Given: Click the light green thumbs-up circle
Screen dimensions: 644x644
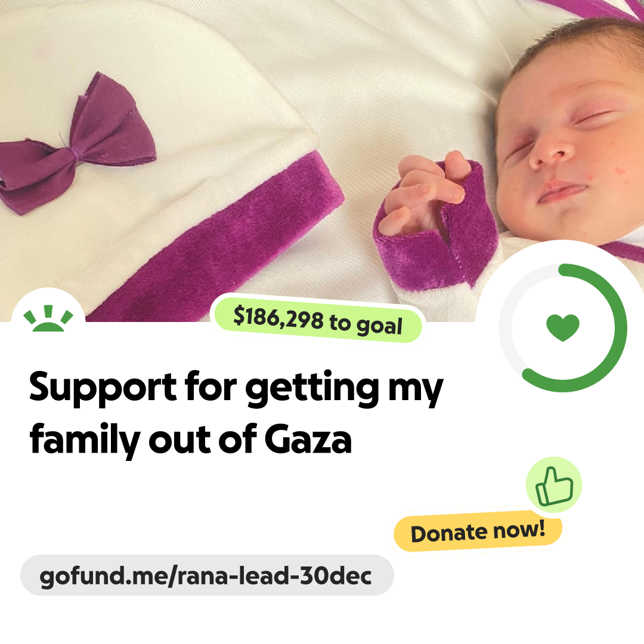Looking at the screenshot, I should click(554, 485).
